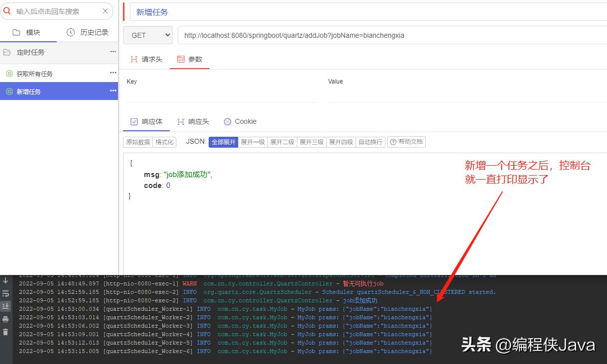607x364 pixels.
Task: Open the ... menu beside 新增任务
Action: [x=113, y=91]
